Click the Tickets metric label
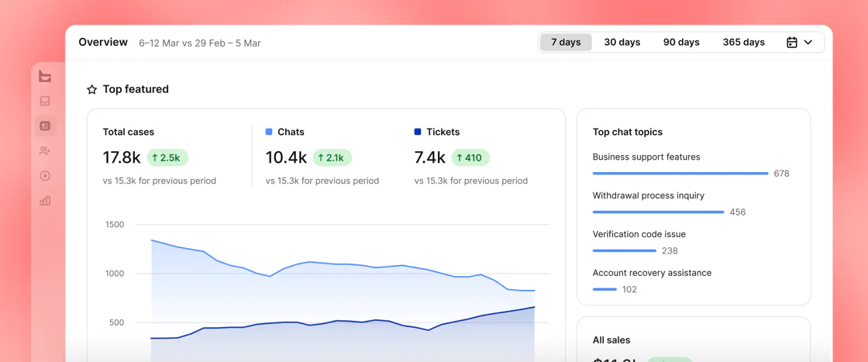Screen dimensions: 868x362 coord(443,133)
